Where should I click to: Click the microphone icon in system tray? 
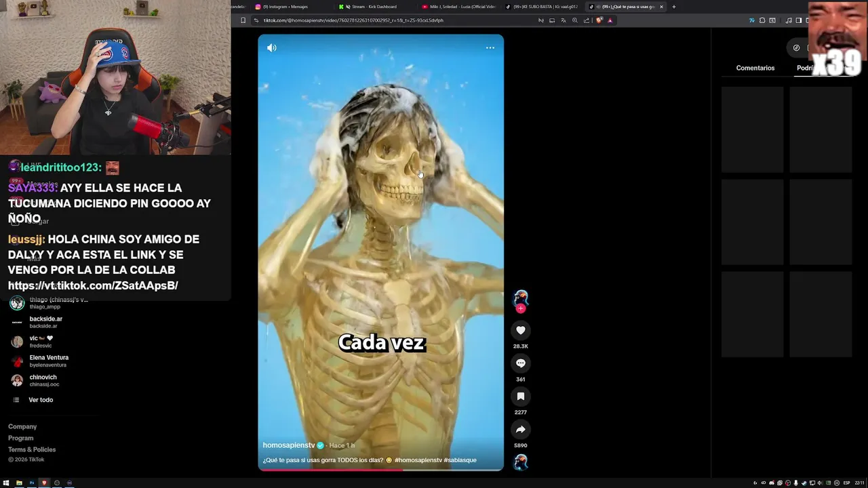pyautogui.click(x=796, y=483)
